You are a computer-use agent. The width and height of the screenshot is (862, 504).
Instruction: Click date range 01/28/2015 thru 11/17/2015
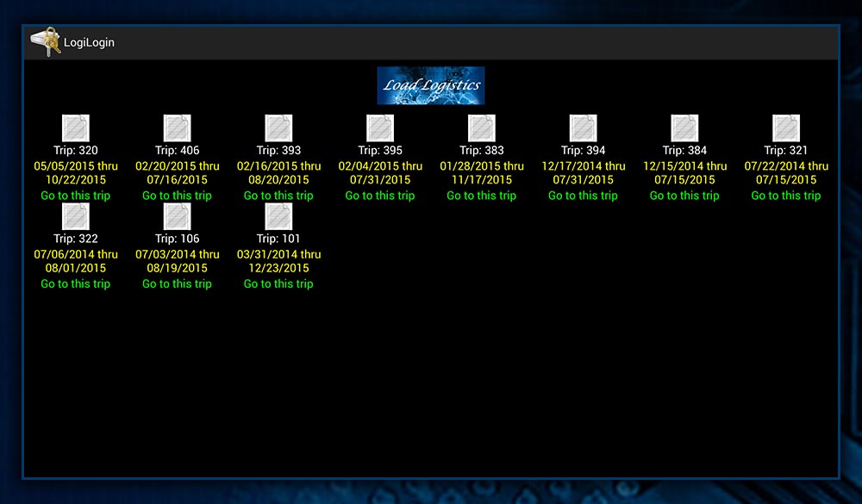point(482,173)
